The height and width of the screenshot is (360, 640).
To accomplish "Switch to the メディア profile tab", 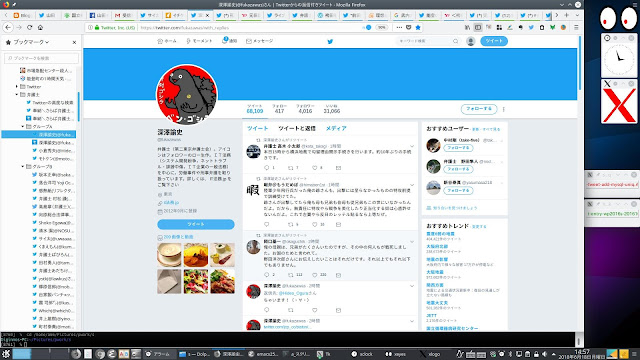I will [336, 129].
